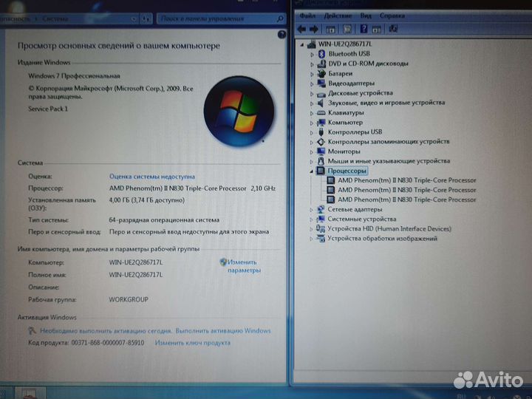Viewport: 532px width, 399px height.
Task: Click the Forward arrow in Device Manager toolbar
Action: (314, 28)
